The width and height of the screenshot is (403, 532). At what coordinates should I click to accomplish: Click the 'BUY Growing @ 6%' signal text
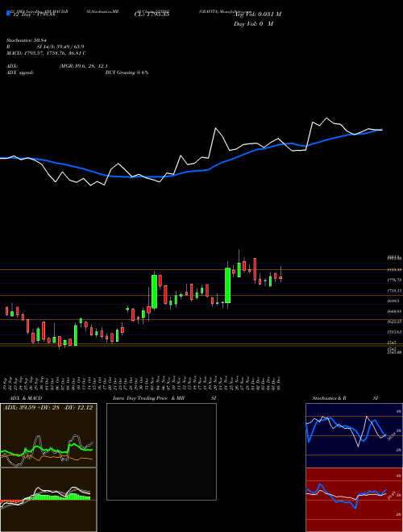point(127,73)
